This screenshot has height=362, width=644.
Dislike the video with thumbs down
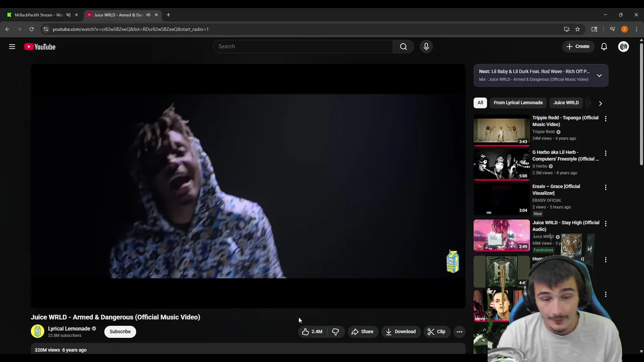[x=336, y=331]
